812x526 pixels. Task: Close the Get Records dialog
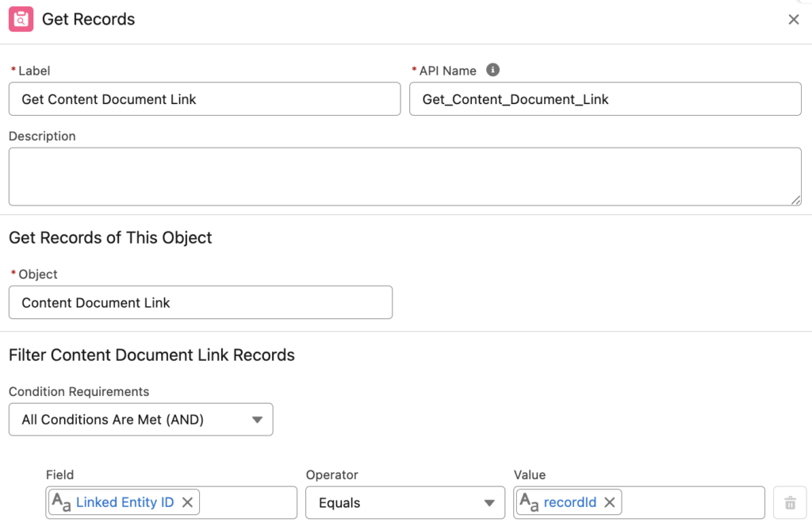(x=794, y=19)
